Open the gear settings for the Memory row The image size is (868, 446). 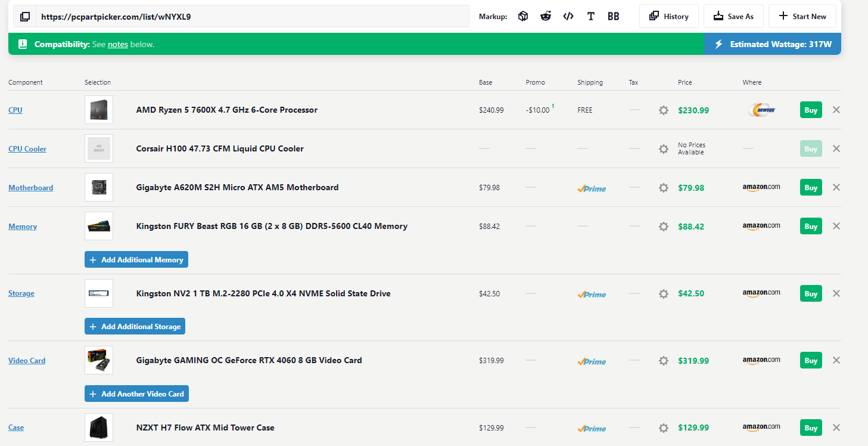[664, 227]
